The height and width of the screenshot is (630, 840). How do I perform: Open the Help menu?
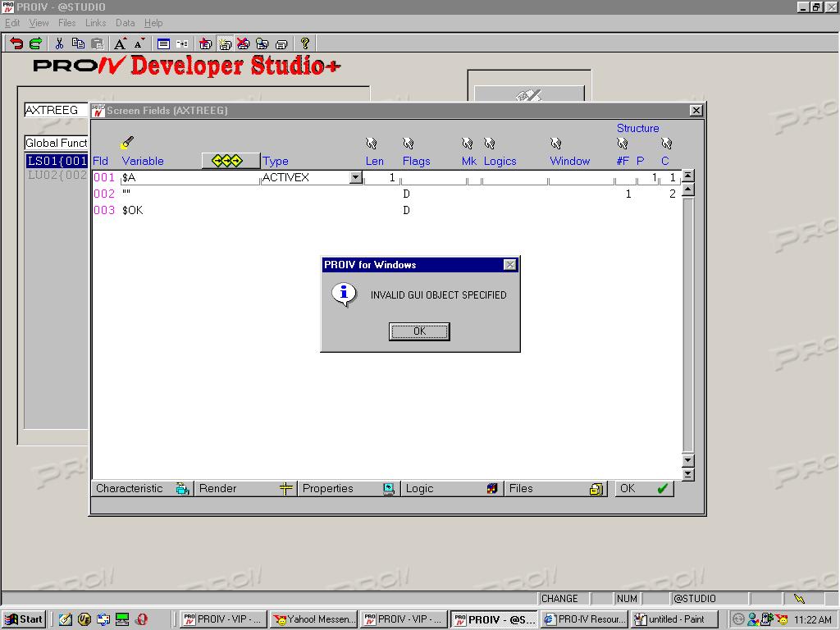(x=153, y=23)
